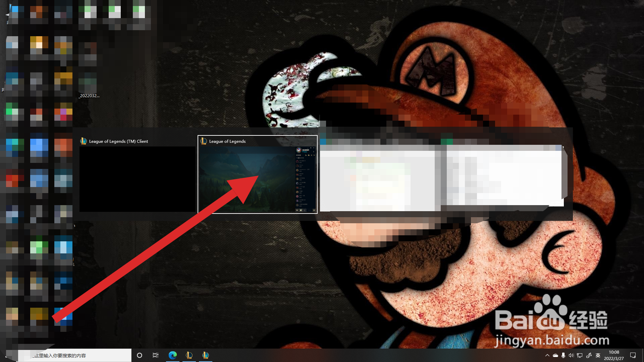Click the taskbar search input box
Image resolution: width=644 pixels, height=362 pixels.
74,355
